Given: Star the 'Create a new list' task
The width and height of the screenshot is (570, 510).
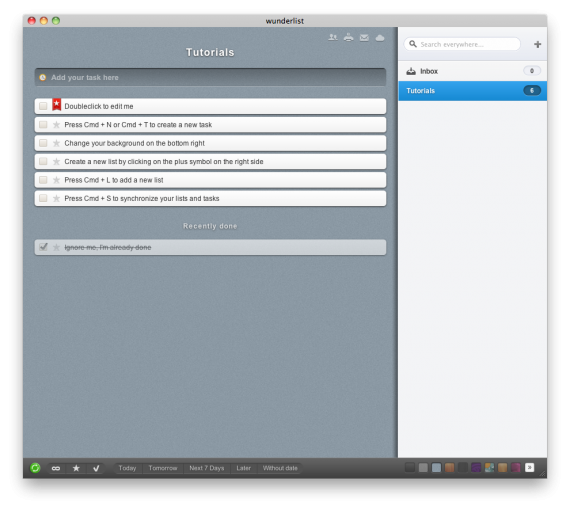Looking at the screenshot, I should (x=56, y=161).
